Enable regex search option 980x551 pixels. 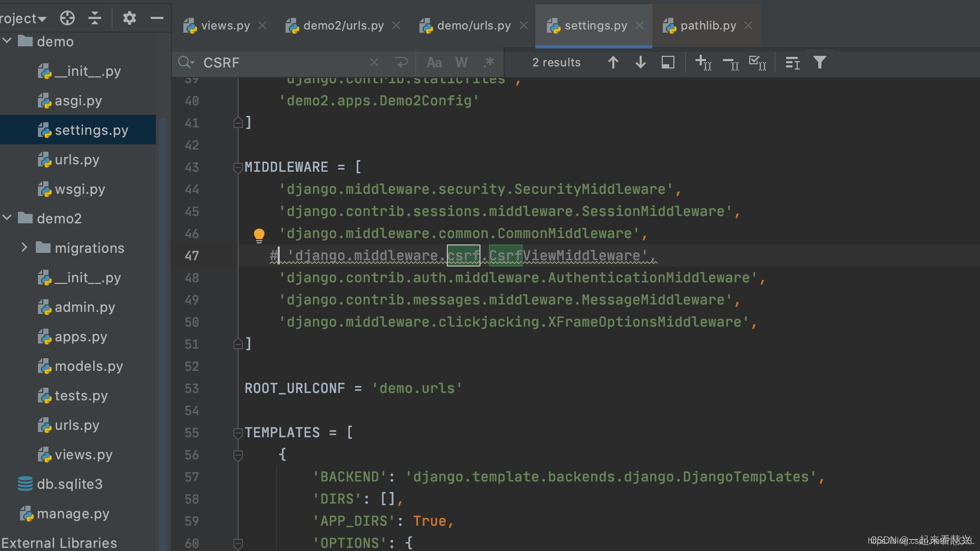pos(489,63)
